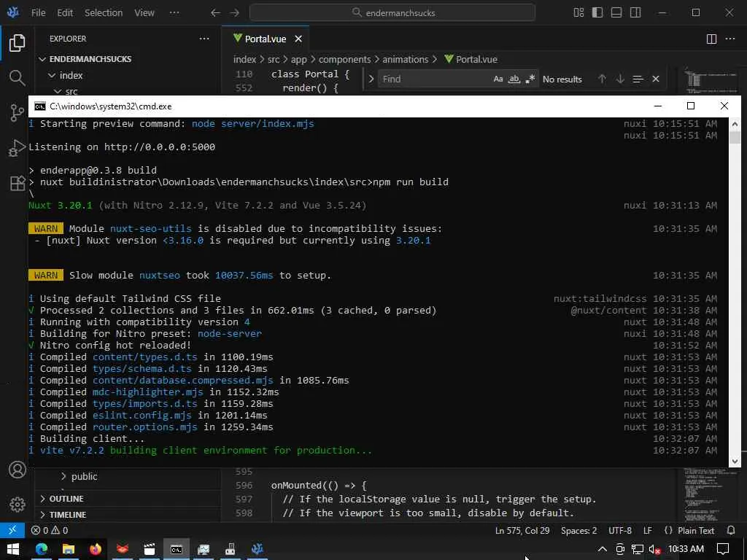
Task: Open Explorer Views and More Actions
Action: (204, 39)
